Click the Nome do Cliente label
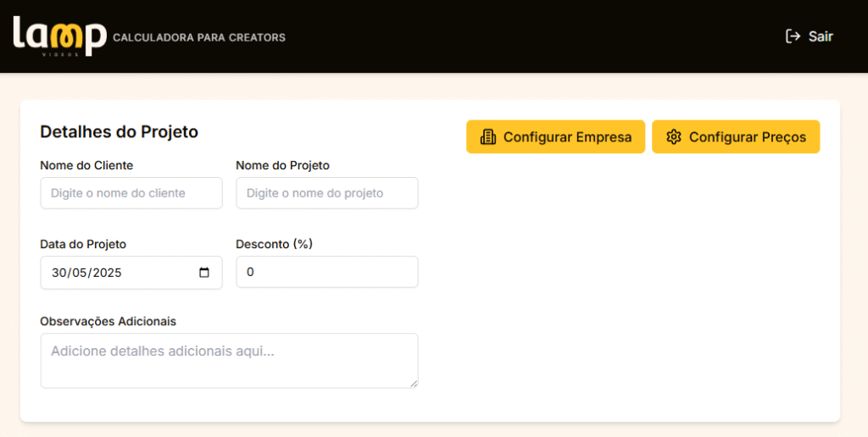The image size is (868, 437). click(x=86, y=165)
